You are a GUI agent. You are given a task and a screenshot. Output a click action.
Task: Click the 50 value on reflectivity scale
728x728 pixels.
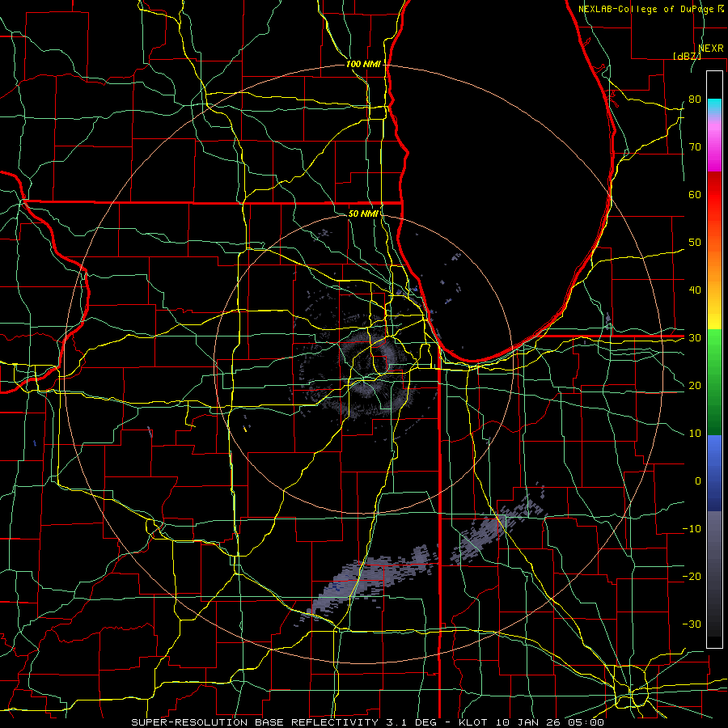[695, 243]
